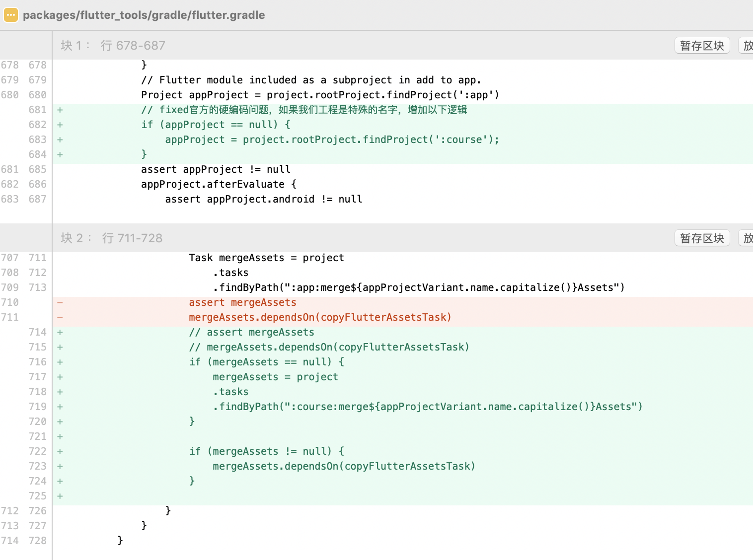Select line 'assert appProject != null'
Screen dimensions: 753x560
pyautogui.click(x=216, y=169)
